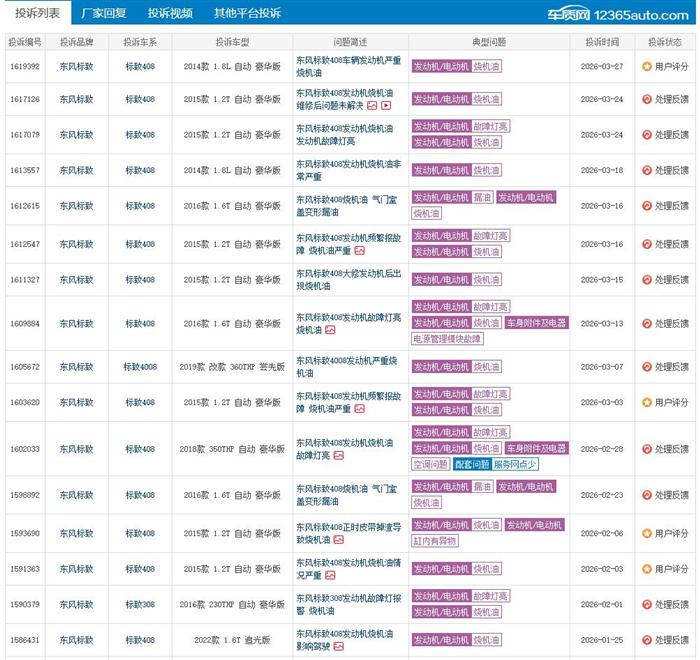Screen dimensions: 700x660
Task: Open the 标致308 car series link
Action: pyautogui.click(x=140, y=604)
